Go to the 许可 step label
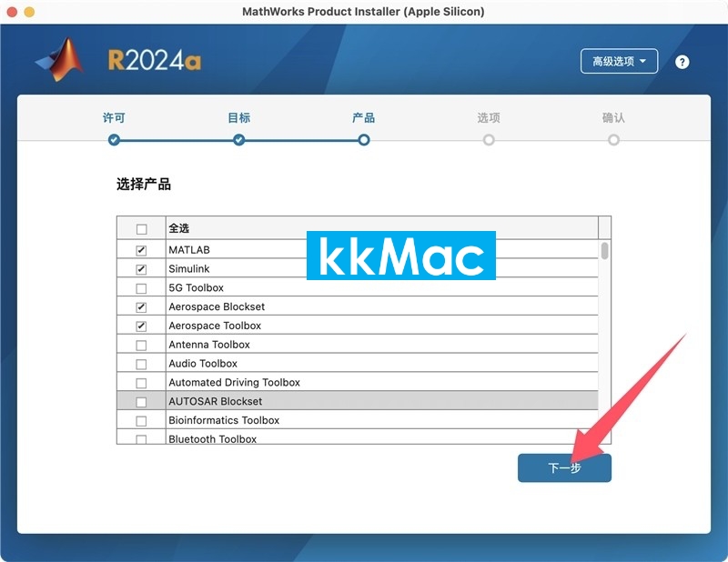The height and width of the screenshot is (562, 728). [x=114, y=118]
